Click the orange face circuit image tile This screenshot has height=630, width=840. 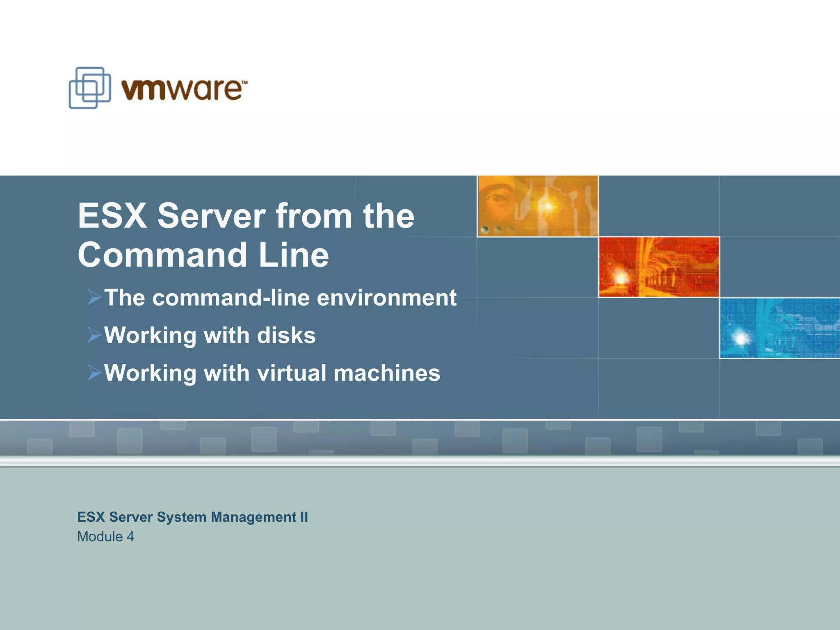pos(537,206)
